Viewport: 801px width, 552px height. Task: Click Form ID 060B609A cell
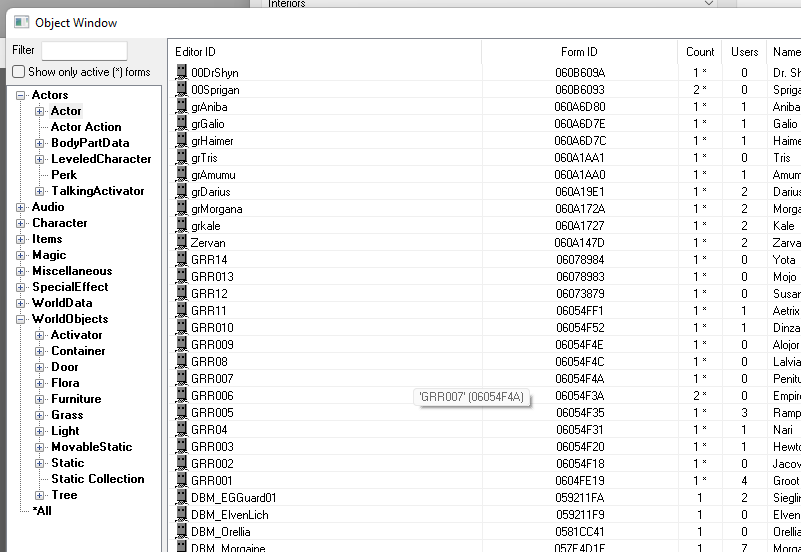pyautogui.click(x=580, y=73)
